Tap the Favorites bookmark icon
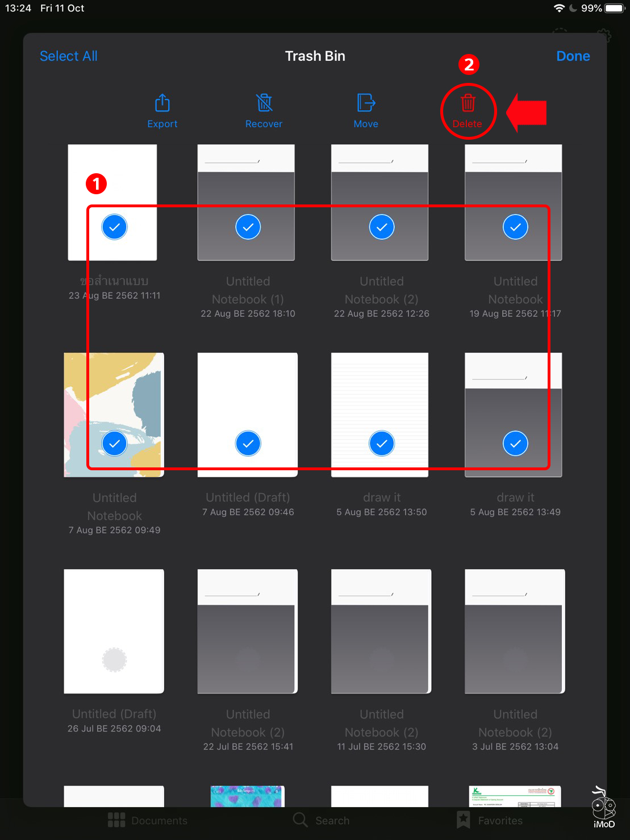This screenshot has width=630, height=840. (x=462, y=820)
